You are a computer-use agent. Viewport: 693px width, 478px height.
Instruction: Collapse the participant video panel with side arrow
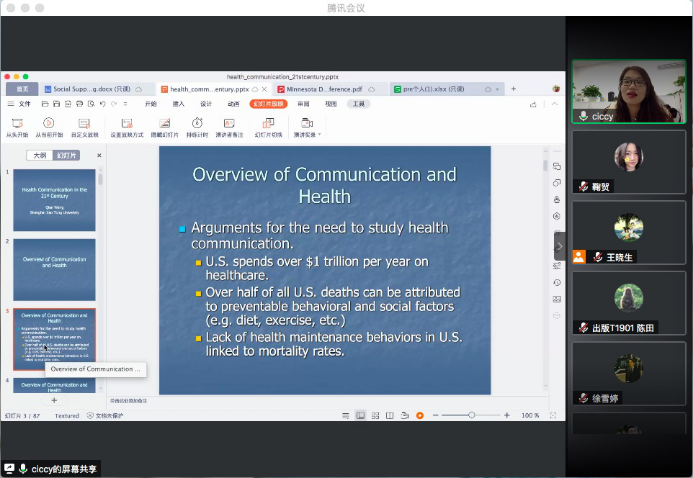(559, 245)
